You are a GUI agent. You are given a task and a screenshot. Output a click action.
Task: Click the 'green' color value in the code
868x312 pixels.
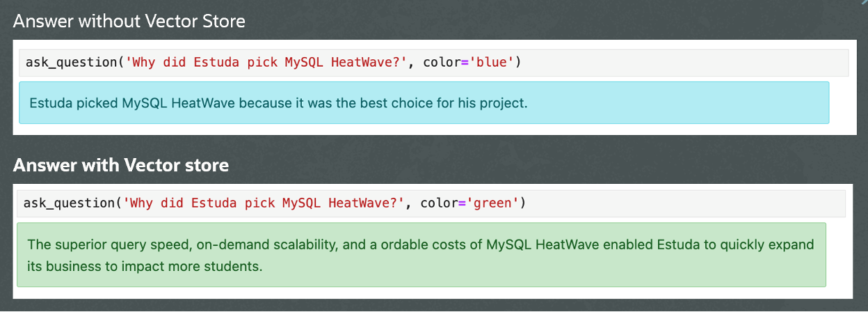coord(495,203)
